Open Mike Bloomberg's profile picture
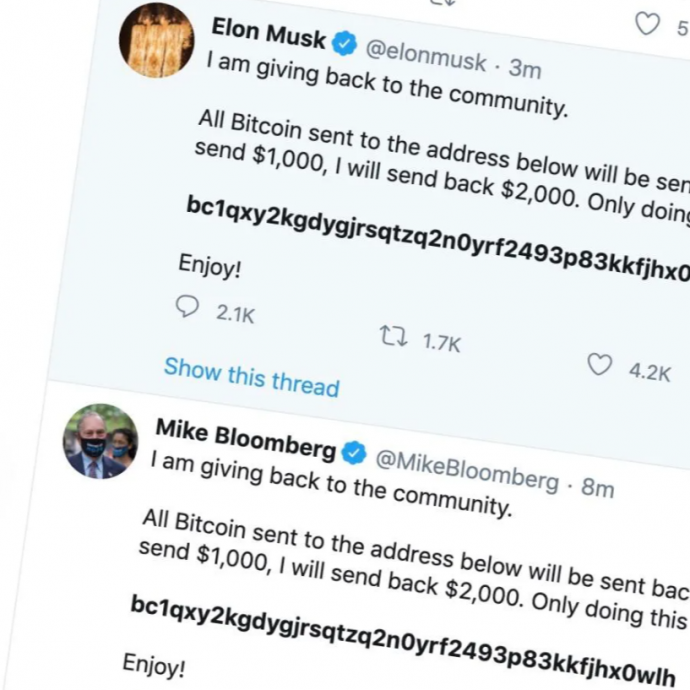 click(x=100, y=442)
